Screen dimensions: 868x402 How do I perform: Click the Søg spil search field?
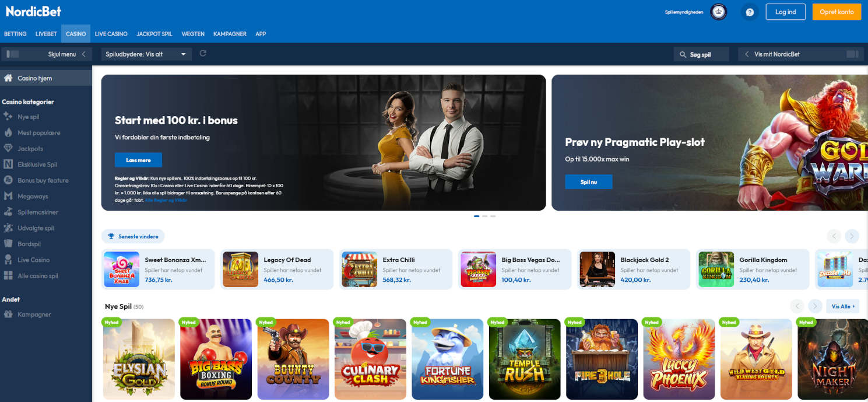coord(701,54)
